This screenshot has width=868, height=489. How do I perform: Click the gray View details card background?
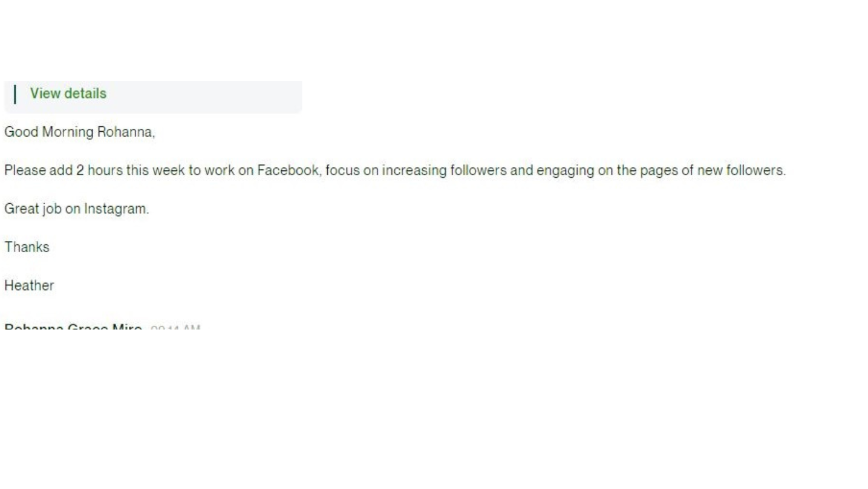coord(212,97)
